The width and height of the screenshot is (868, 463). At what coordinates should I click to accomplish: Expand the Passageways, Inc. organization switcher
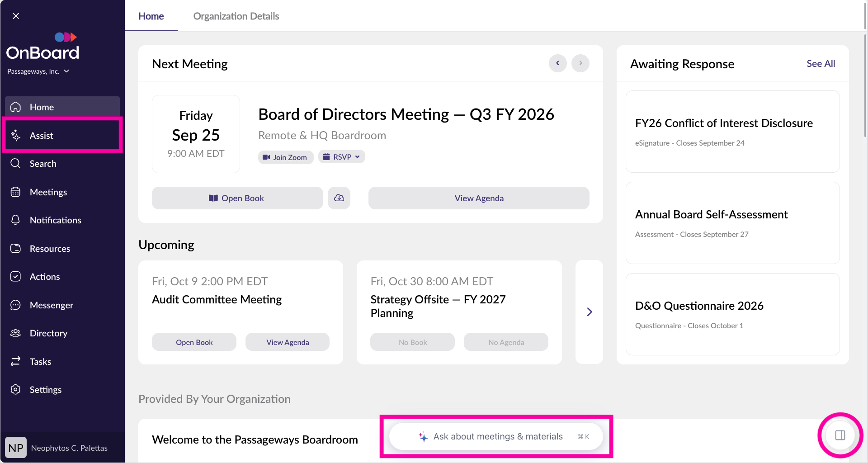(38, 71)
